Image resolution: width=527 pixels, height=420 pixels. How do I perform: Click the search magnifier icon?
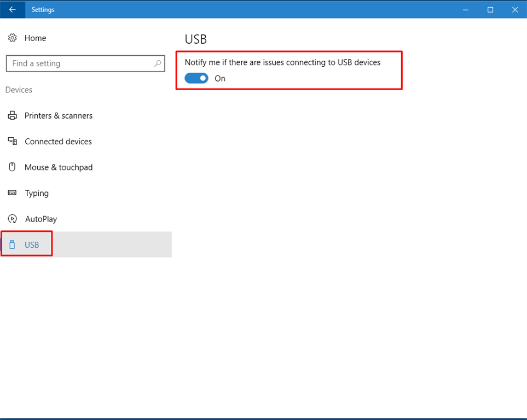coord(158,63)
